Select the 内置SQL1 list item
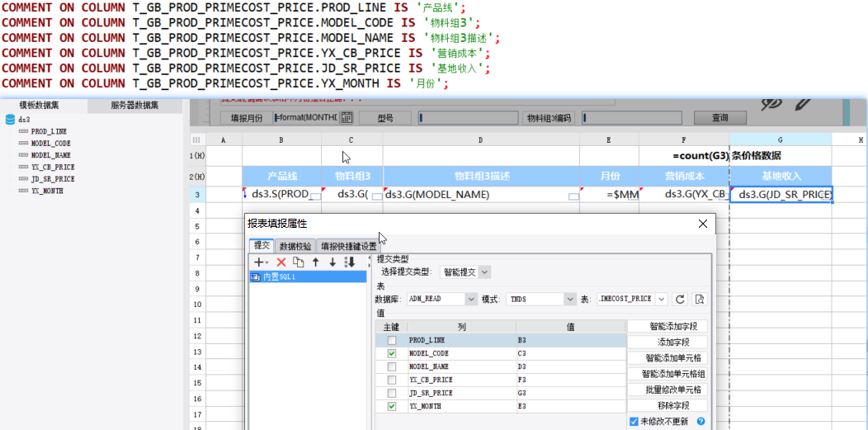 click(x=308, y=276)
